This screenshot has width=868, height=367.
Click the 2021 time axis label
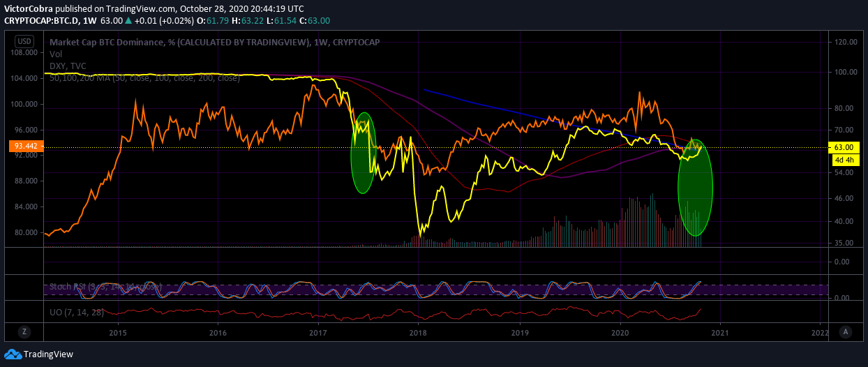click(x=720, y=332)
